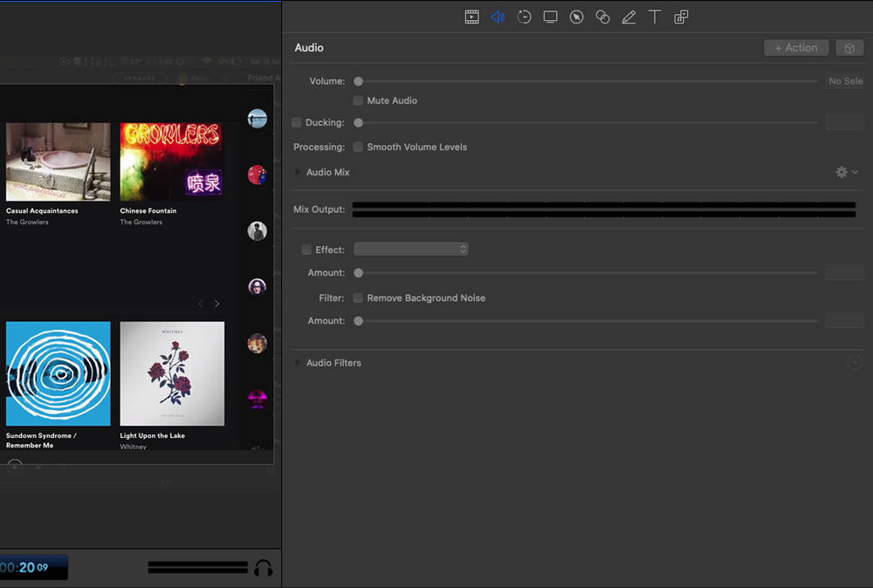Go to previous albums with left chevron
873x588 pixels.
tap(201, 304)
